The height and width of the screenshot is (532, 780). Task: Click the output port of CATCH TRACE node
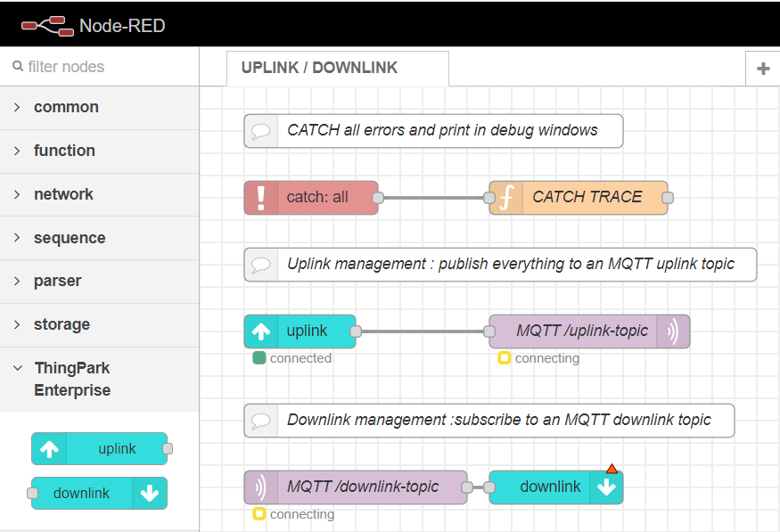[668, 198]
